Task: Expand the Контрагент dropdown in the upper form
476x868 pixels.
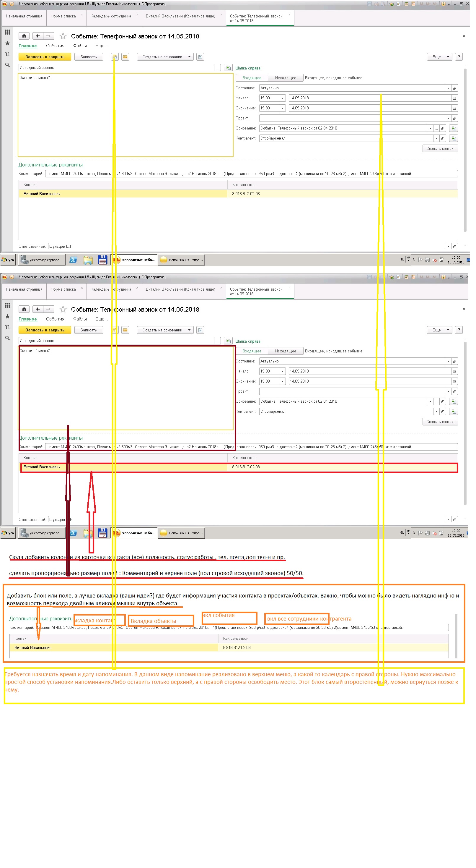Action: pos(436,138)
